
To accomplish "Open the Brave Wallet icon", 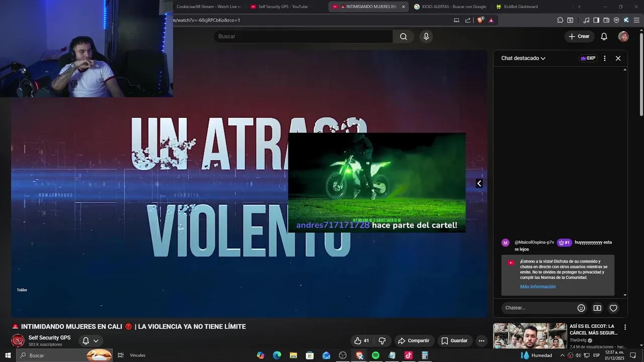I will [606, 20].
